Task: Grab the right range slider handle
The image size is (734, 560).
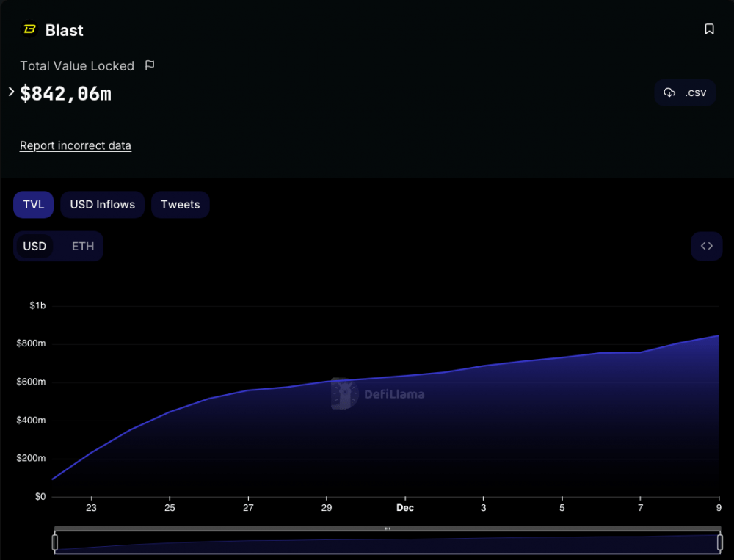Action: pos(720,542)
